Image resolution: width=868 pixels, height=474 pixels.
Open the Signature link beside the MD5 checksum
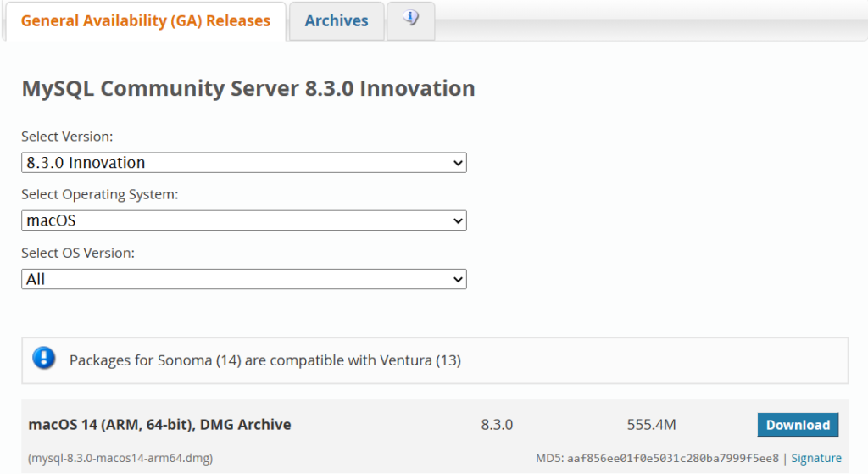pos(816,459)
